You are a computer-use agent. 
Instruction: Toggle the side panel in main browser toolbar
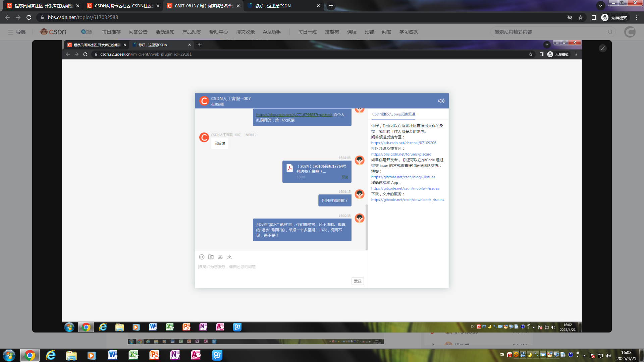point(594,17)
